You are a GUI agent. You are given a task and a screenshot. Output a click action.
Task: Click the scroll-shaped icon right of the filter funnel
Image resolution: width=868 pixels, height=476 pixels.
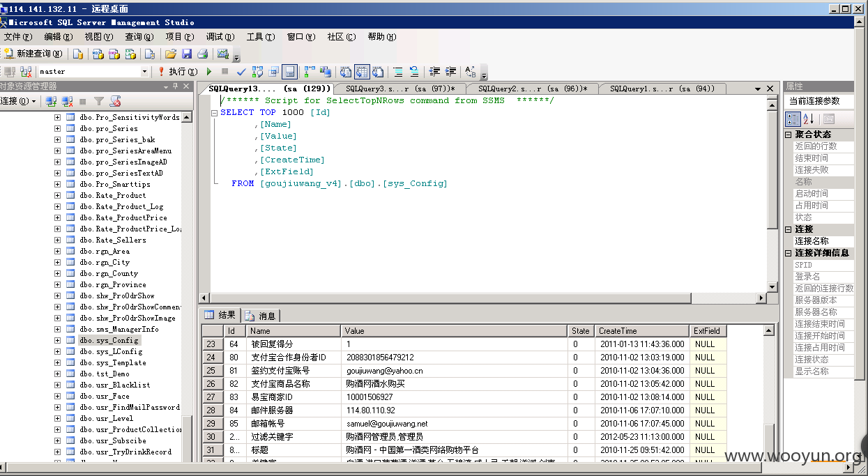tap(116, 101)
